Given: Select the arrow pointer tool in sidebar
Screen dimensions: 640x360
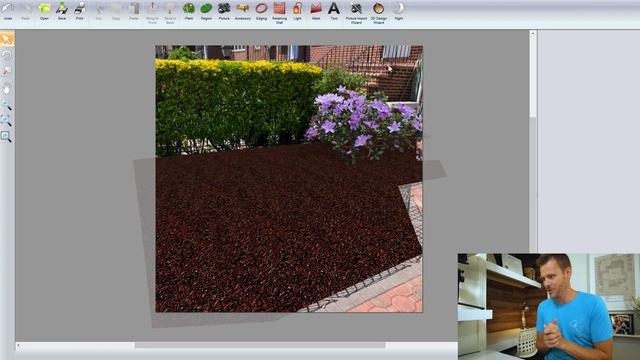Looking at the screenshot, I should click(7, 39).
